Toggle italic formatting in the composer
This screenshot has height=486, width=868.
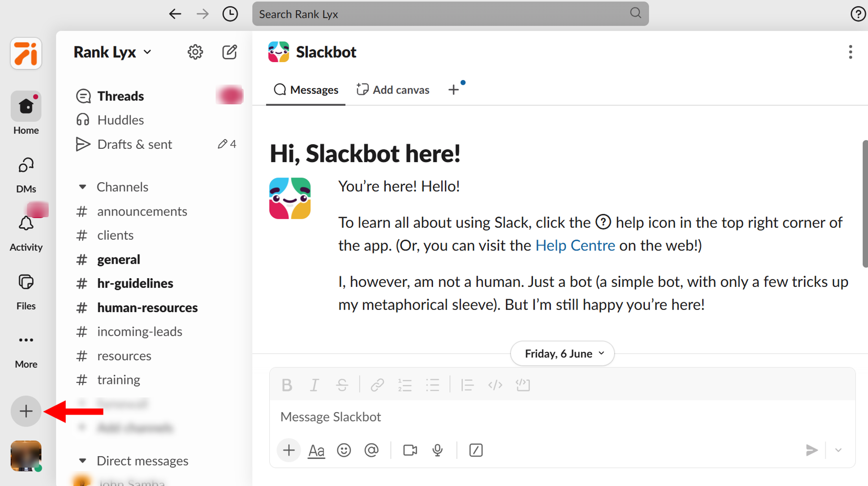click(314, 384)
